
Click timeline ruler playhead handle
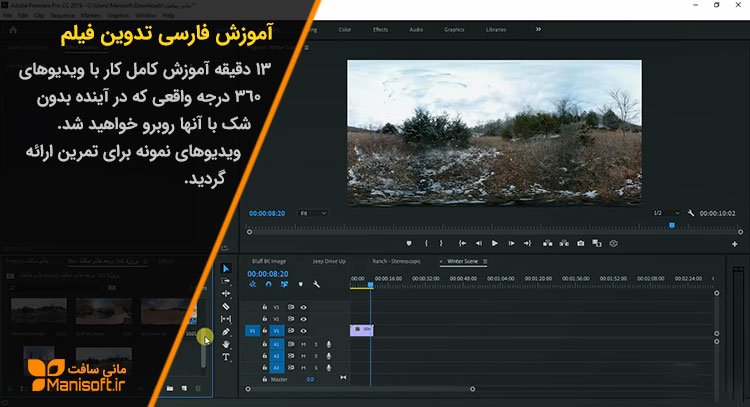click(370, 285)
